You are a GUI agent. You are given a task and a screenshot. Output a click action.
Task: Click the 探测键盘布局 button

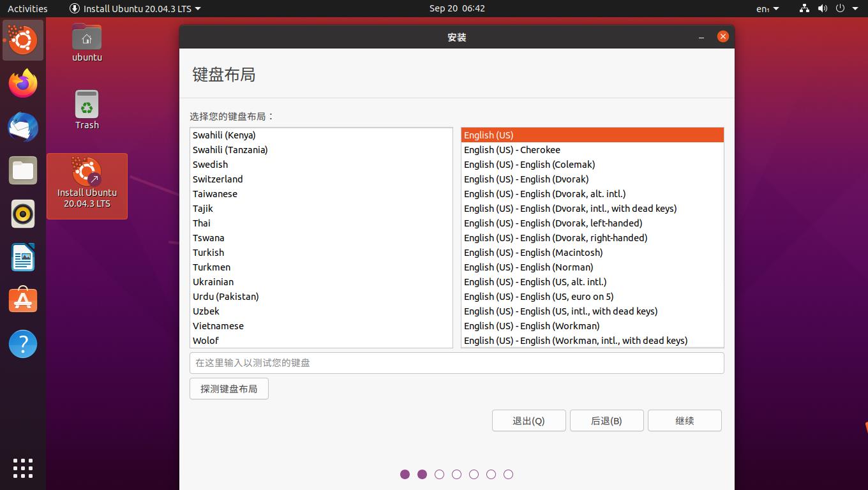coord(229,389)
